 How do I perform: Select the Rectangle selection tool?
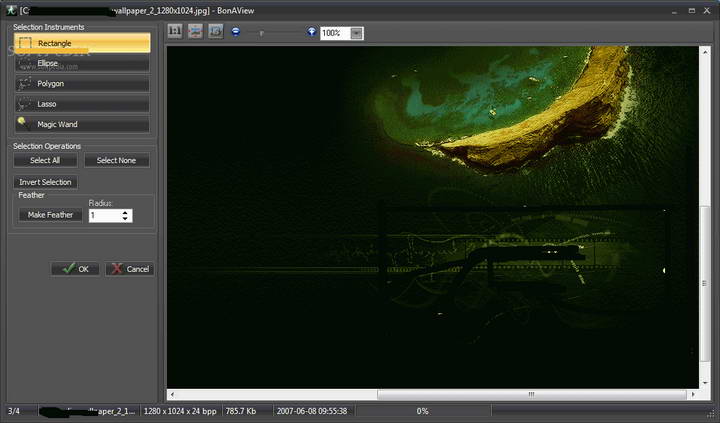coord(82,43)
